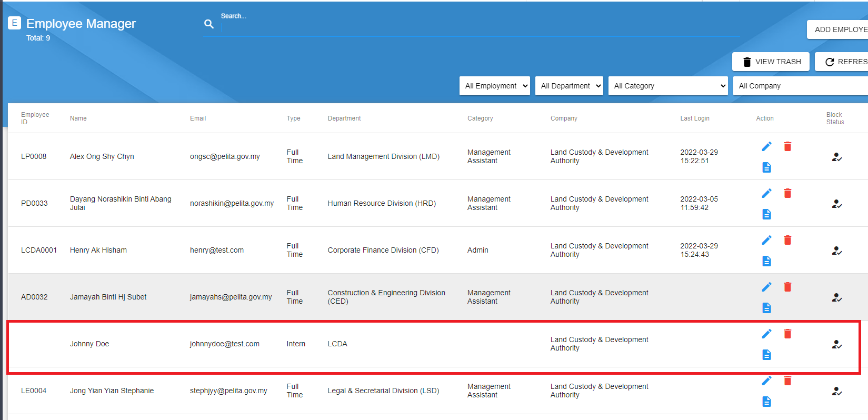Open document icon for Henry Ak Hisham
Viewport: 868px width, 420px height.
tap(766, 261)
